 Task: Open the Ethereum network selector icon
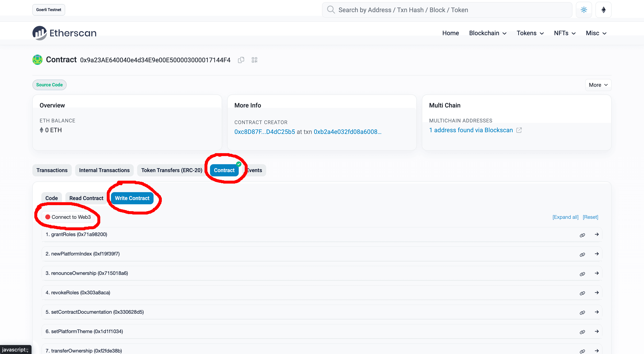pos(603,10)
